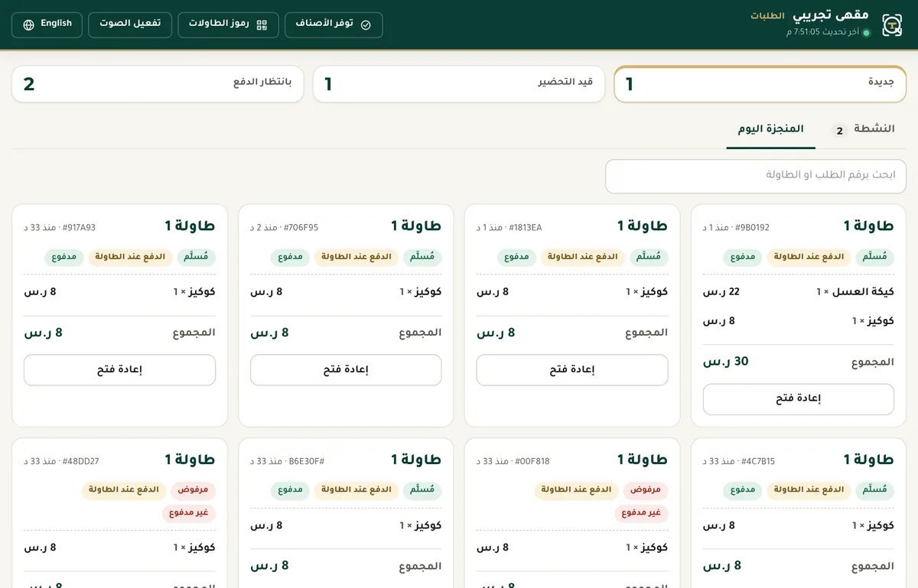Screen dimensions: 918x588
Task: Click مُسلّم badge on order #9B0192
Action: pos(875,257)
